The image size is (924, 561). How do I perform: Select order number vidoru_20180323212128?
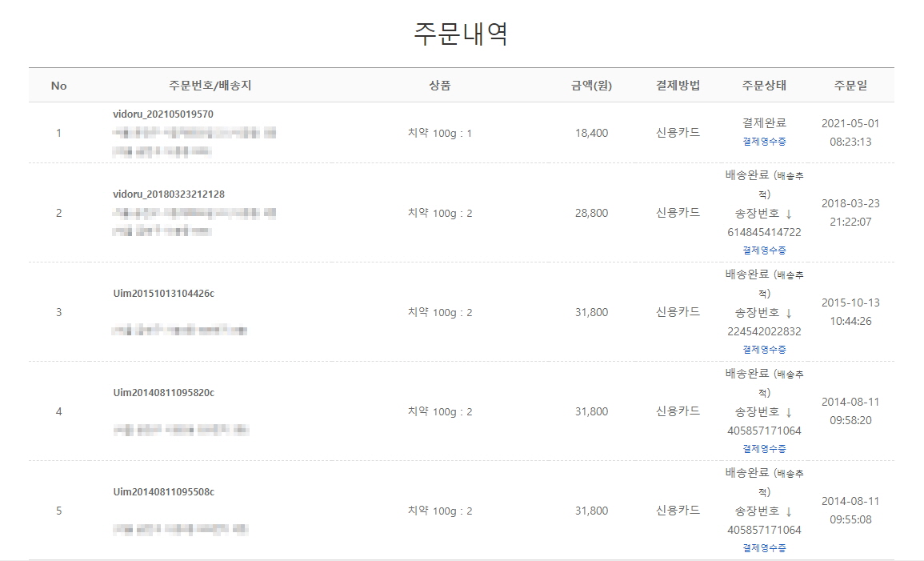point(169,194)
